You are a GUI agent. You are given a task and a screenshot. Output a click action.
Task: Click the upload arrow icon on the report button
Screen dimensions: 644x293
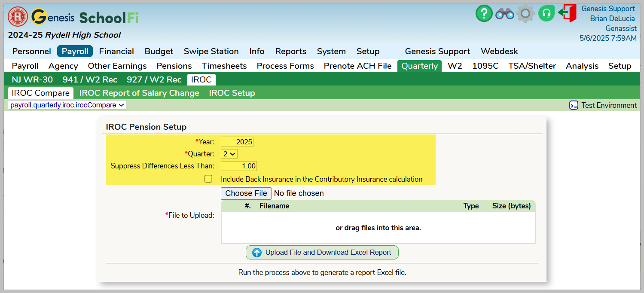[x=257, y=253]
